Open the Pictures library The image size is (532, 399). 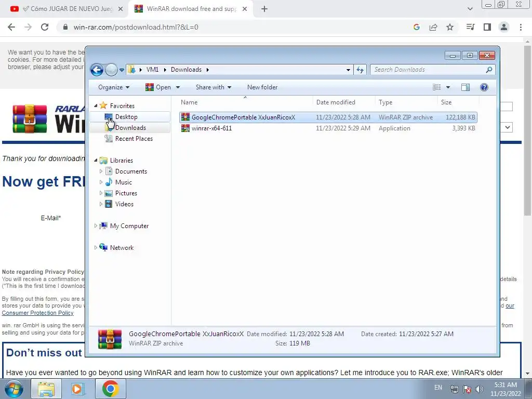(126, 193)
